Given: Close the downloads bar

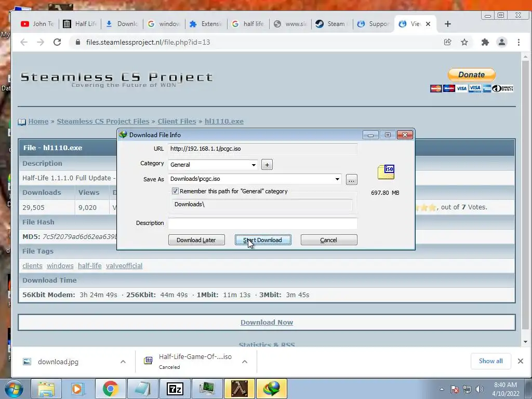Looking at the screenshot, I should pyautogui.click(x=521, y=361).
